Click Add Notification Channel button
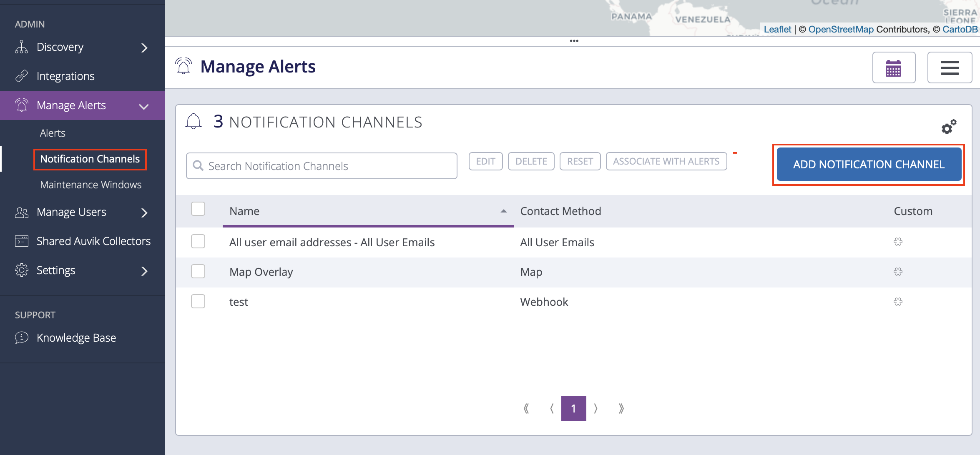The width and height of the screenshot is (980, 455). (869, 164)
